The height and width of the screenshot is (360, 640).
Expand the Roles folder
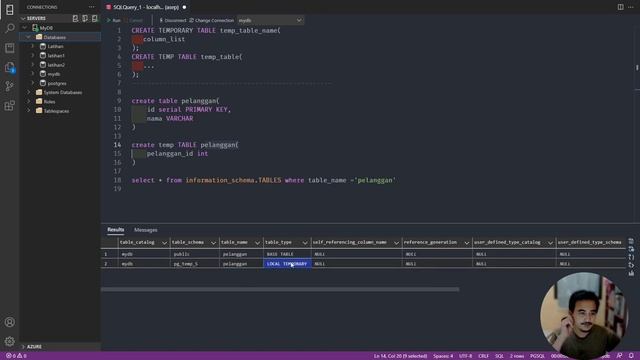click(x=29, y=102)
